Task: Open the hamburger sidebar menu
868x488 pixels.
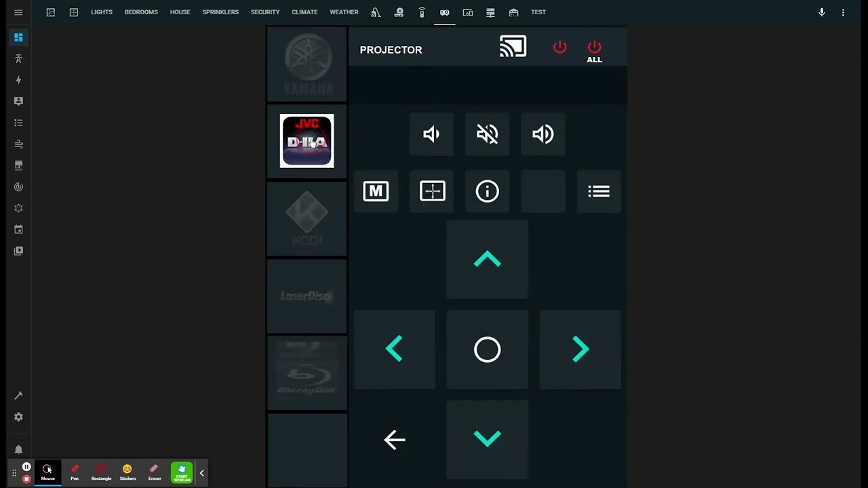Action: click(x=18, y=12)
